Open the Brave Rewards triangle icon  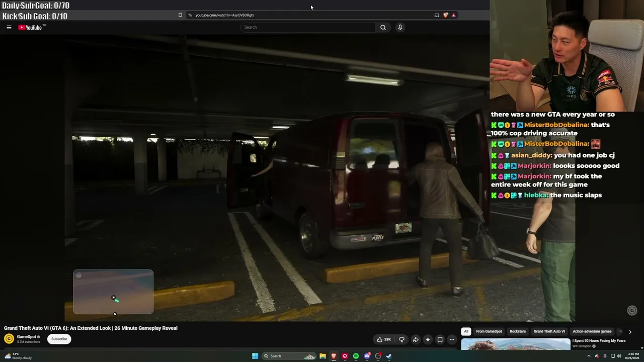coord(453,15)
